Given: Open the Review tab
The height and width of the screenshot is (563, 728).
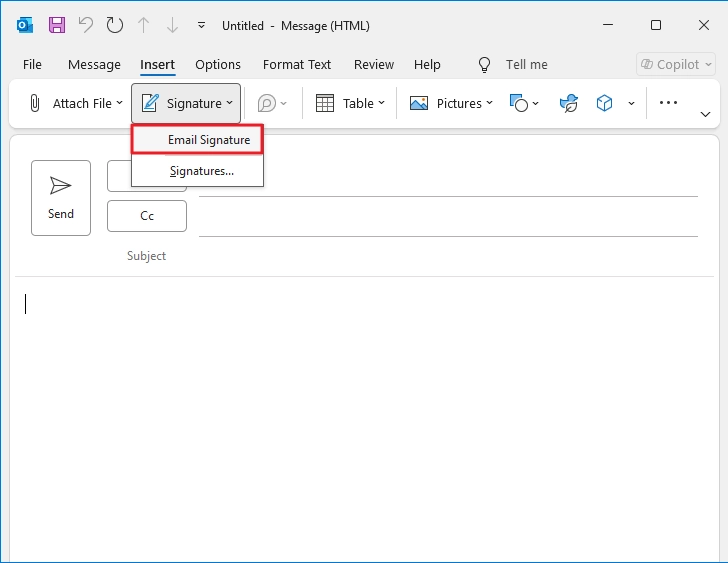Looking at the screenshot, I should tap(374, 65).
